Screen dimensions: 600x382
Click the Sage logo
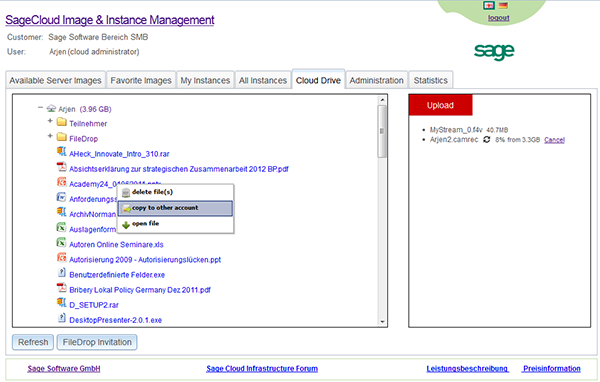click(494, 51)
